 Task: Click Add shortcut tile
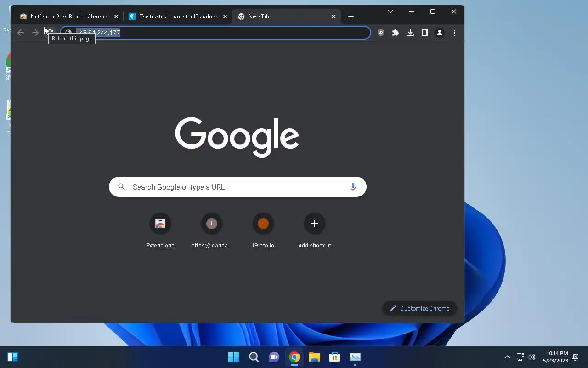[x=315, y=230]
